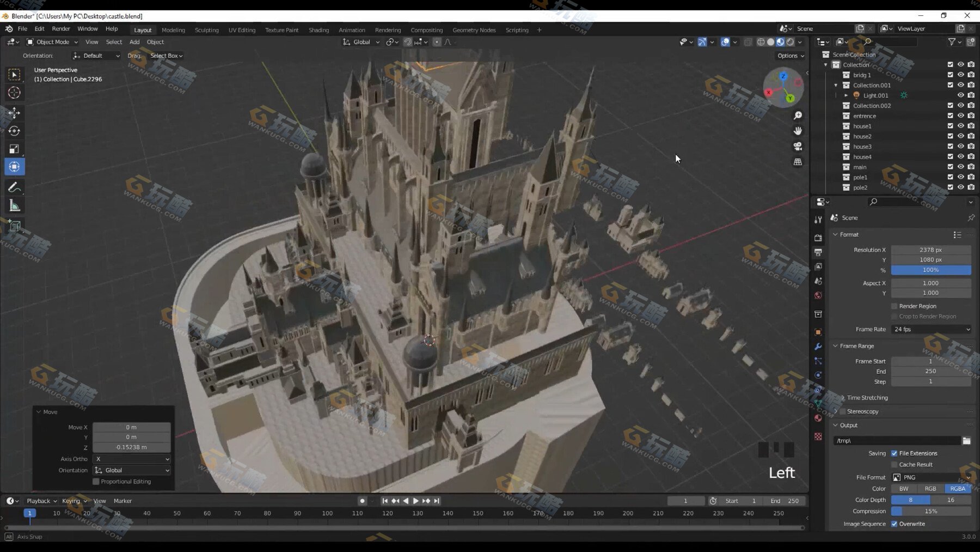Adjust the Compression 15% slider
Viewport: 980px width, 552px height.
pyautogui.click(x=932, y=511)
